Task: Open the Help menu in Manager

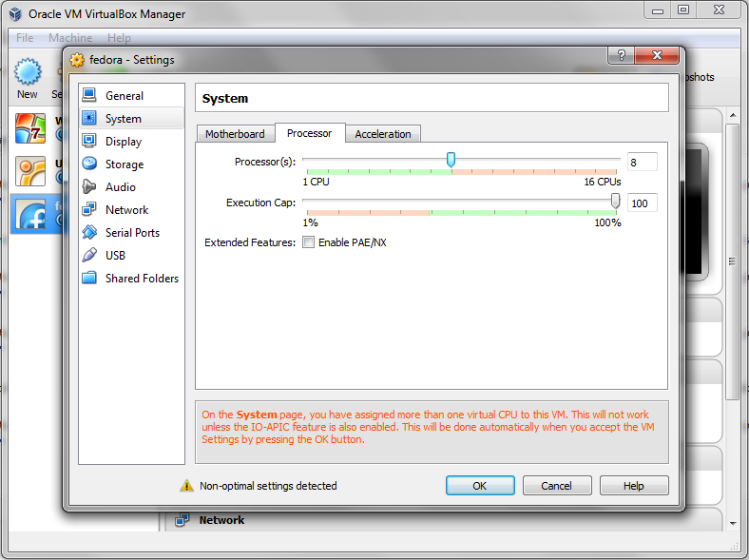Action: (119, 37)
